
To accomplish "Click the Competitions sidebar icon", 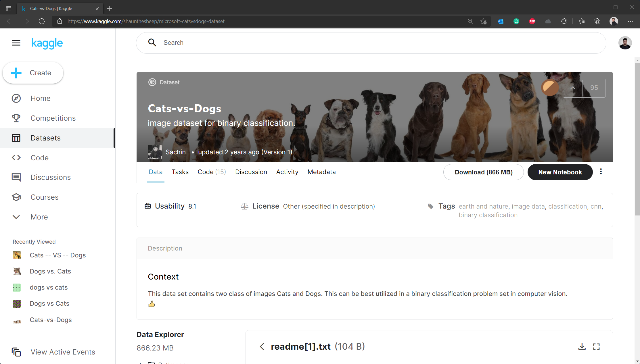I will (16, 118).
